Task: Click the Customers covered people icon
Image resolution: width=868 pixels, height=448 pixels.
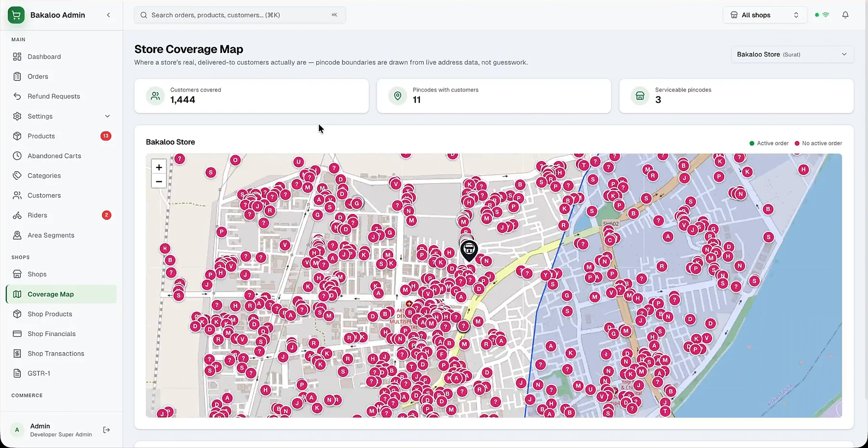Action: (x=155, y=96)
